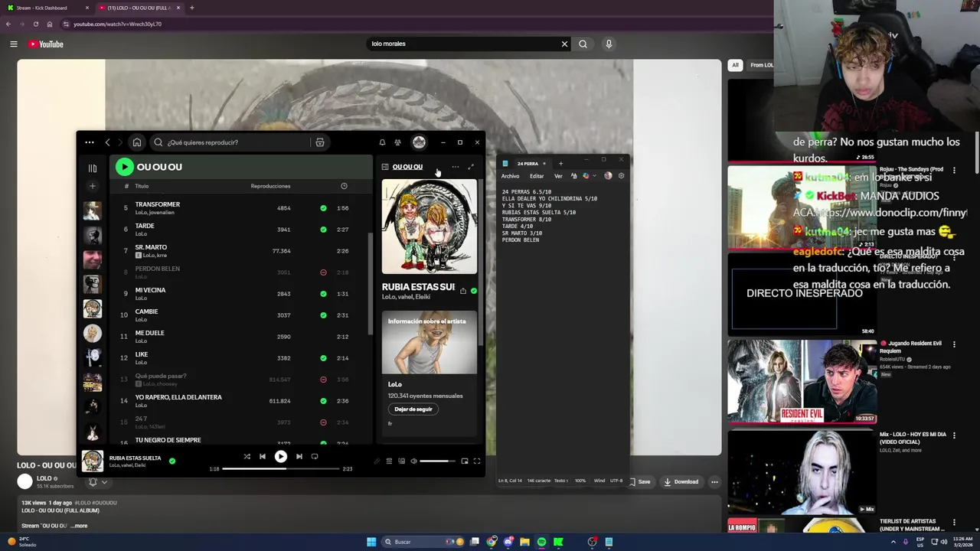980x551 pixels.
Task: Unhide PERDON BELEN via blocked icon
Action: 323,272
